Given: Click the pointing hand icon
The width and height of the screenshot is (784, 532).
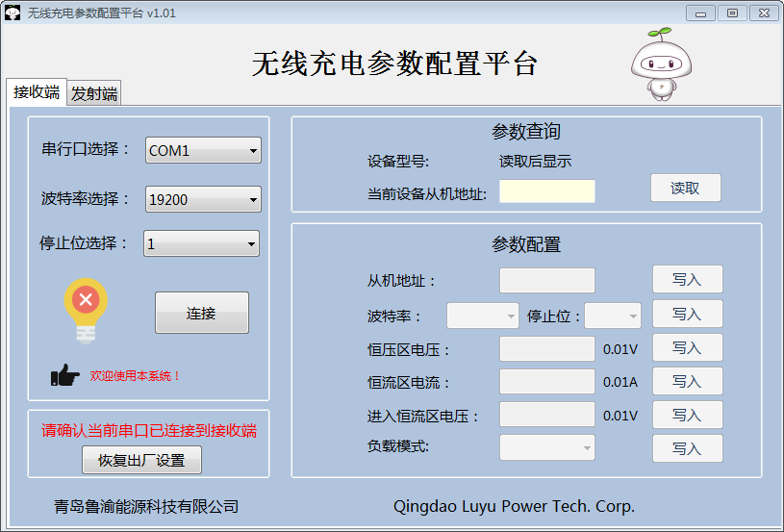Looking at the screenshot, I should pos(65,376).
